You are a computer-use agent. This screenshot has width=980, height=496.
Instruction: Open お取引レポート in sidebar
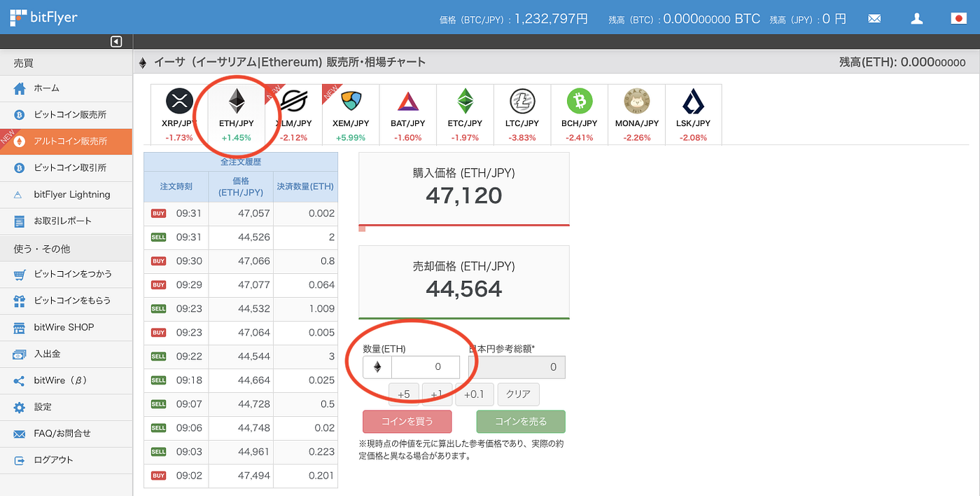pyautogui.click(x=66, y=221)
